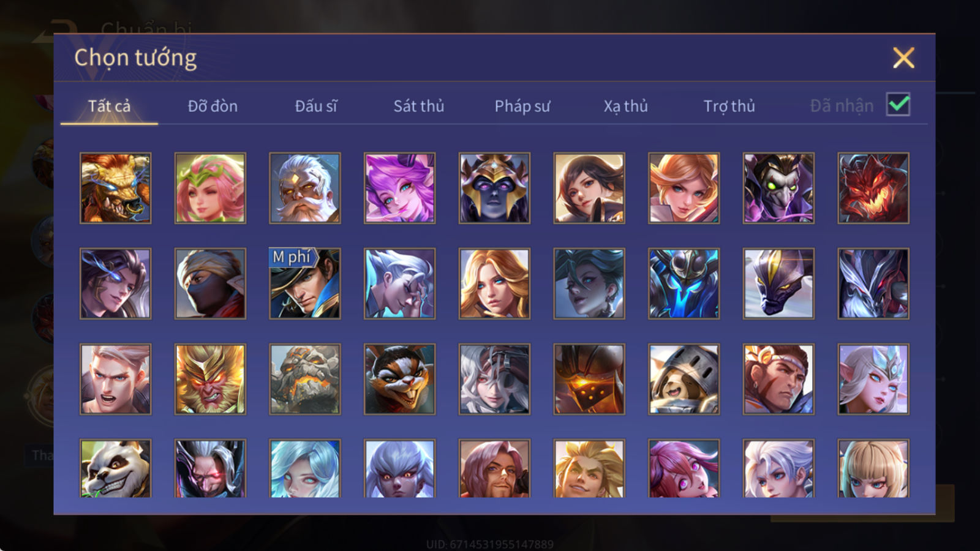Select the Tất cả tab
This screenshot has height=551, width=980.
[x=109, y=106]
